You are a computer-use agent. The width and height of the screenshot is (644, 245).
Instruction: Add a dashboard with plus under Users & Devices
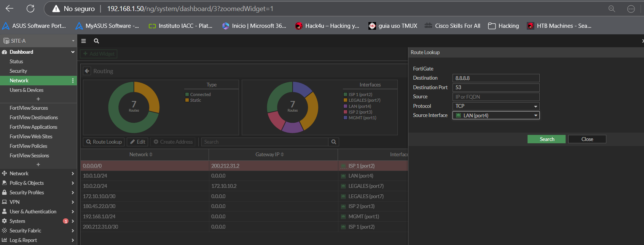(38, 99)
